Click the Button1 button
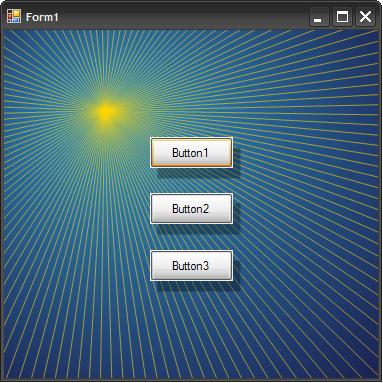Image resolution: width=383 pixels, height=383 pixels. coord(191,153)
